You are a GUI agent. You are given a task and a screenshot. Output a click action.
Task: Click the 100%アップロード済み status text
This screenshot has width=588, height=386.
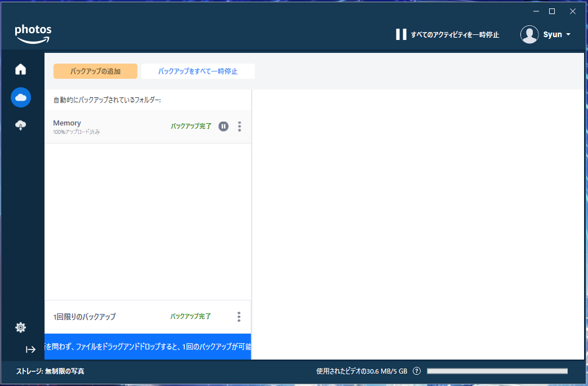coord(77,132)
